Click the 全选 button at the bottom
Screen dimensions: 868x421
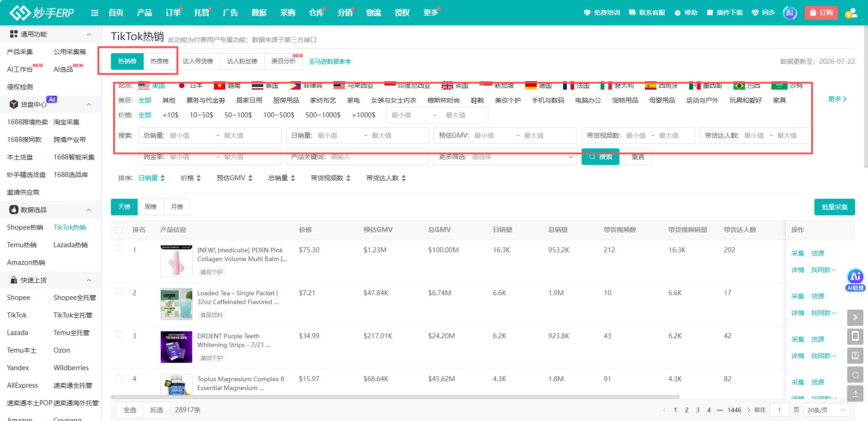point(130,410)
